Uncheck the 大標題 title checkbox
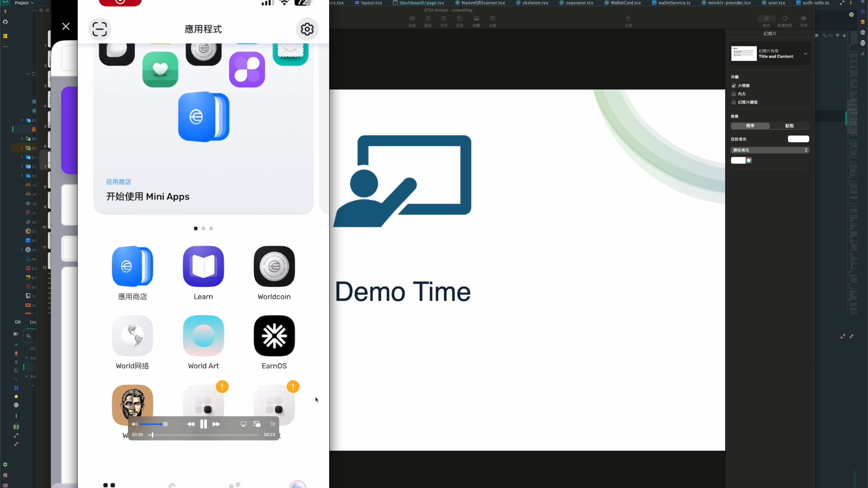The image size is (868, 488). click(x=733, y=85)
